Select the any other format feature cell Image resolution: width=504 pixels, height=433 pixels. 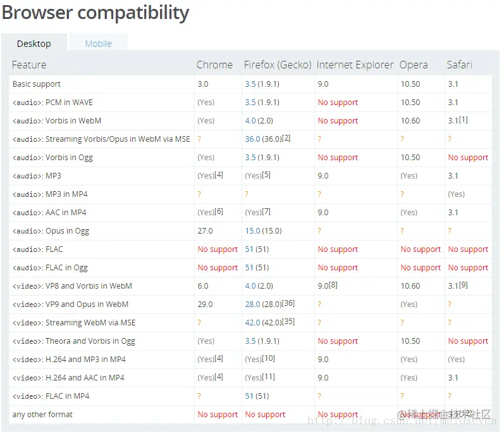coord(102,414)
